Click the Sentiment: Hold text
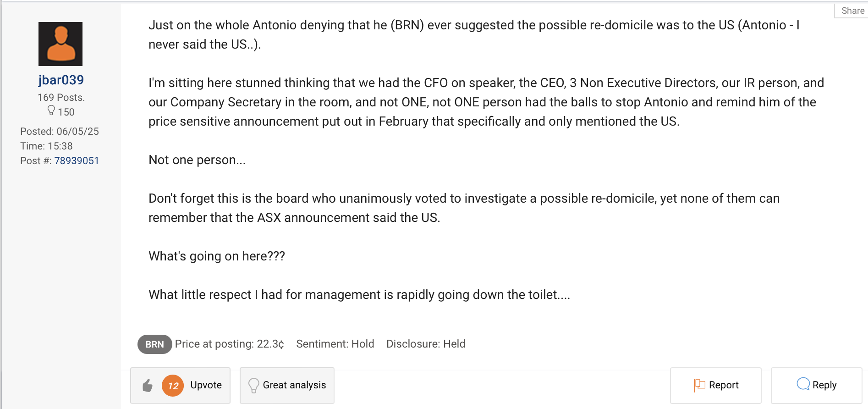The width and height of the screenshot is (868, 409). pyautogui.click(x=335, y=344)
